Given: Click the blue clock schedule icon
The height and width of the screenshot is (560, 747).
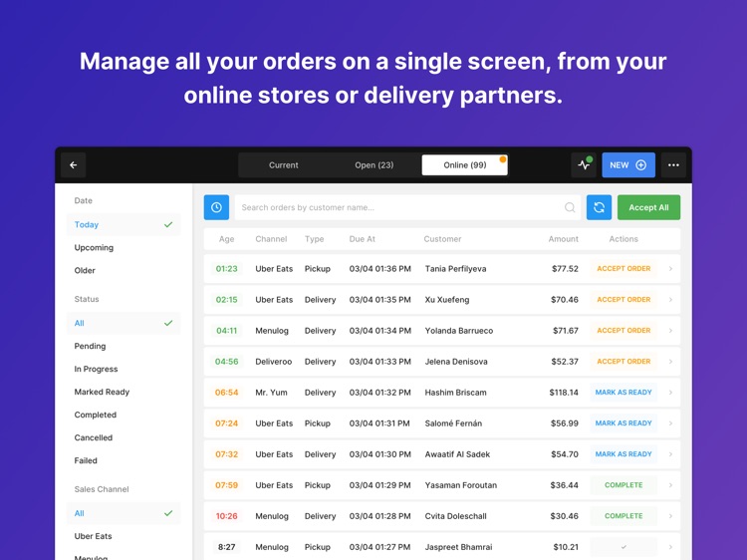Looking at the screenshot, I should [x=216, y=207].
